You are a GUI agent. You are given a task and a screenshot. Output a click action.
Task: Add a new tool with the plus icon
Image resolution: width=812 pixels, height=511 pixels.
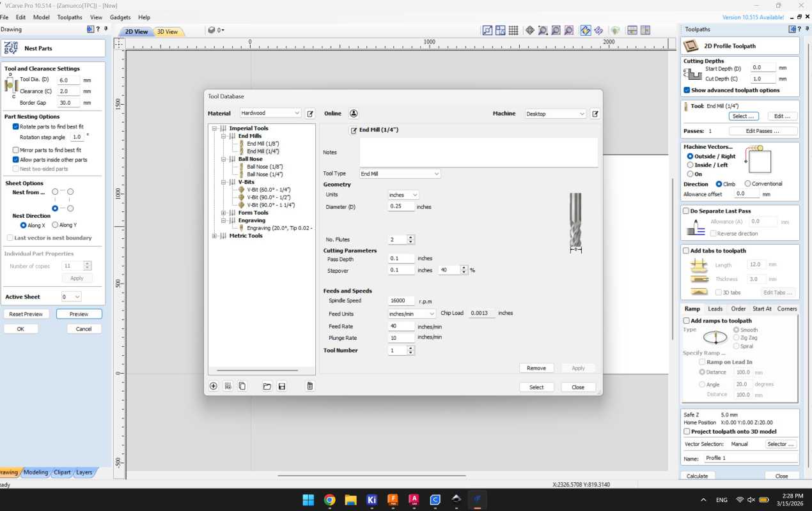pos(214,386)
